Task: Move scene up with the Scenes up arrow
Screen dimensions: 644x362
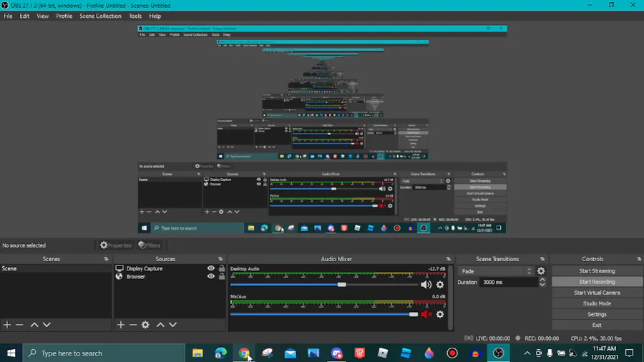Action: (34, 325)
